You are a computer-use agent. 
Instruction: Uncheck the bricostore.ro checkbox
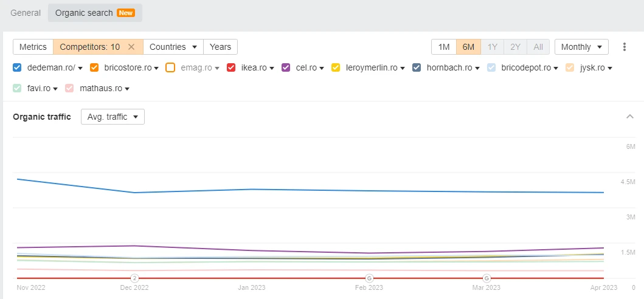point(94,68)
